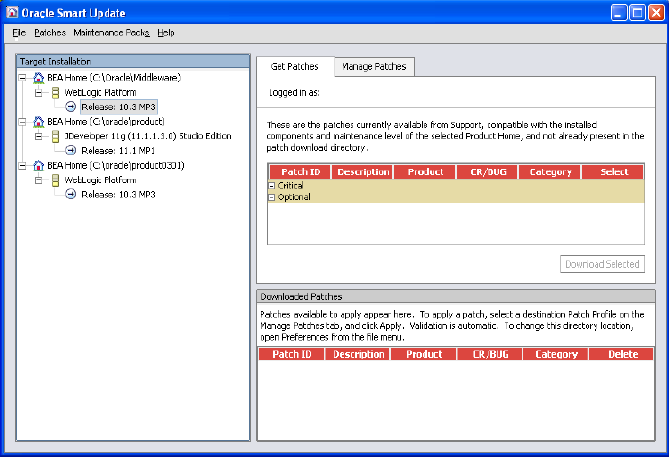Click CR/BUG header in Downloaded Patches table
The width and height of the screenshot is (669, 457).
point(490,354)
